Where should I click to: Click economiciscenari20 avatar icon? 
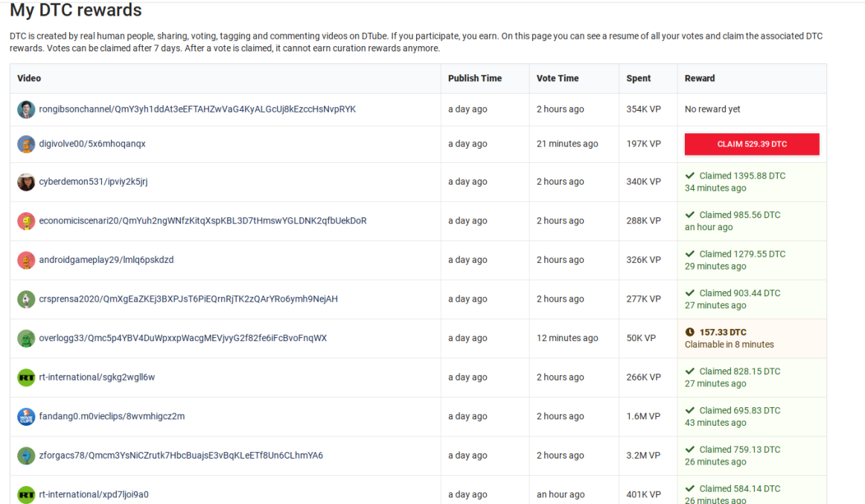tap(26, 221)
